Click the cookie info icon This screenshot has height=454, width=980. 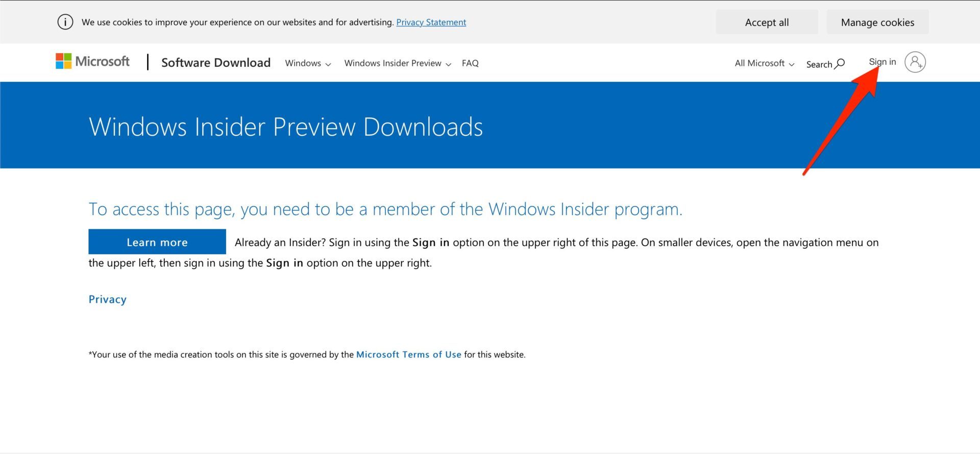[65, 22]
